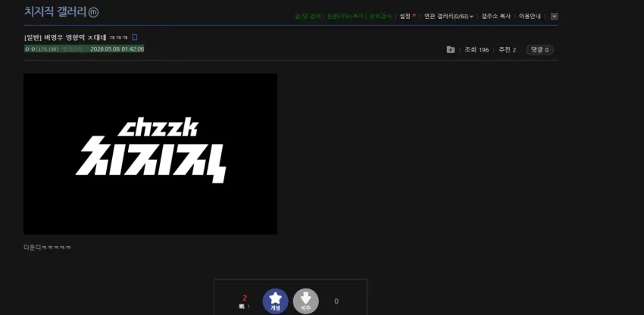Expand the 연관 갤러리 (0/63) dropdown

[x=449, y=17]
